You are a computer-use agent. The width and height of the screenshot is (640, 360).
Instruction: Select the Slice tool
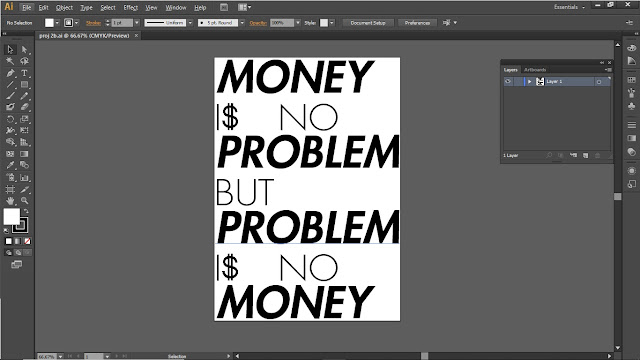click(24, 189)
